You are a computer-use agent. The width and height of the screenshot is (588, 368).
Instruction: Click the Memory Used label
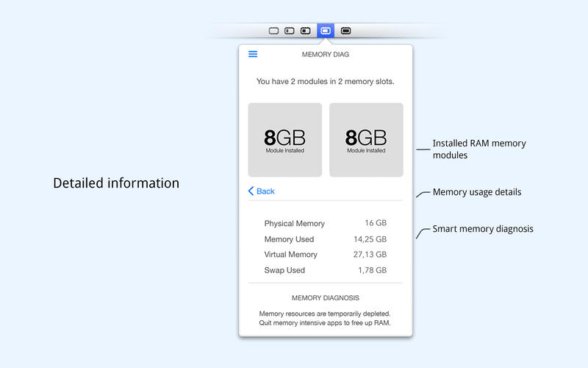(289, 239)
